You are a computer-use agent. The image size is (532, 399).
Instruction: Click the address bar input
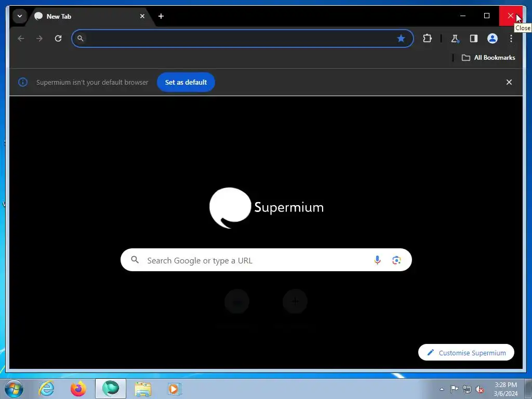[x=242, y=38]
